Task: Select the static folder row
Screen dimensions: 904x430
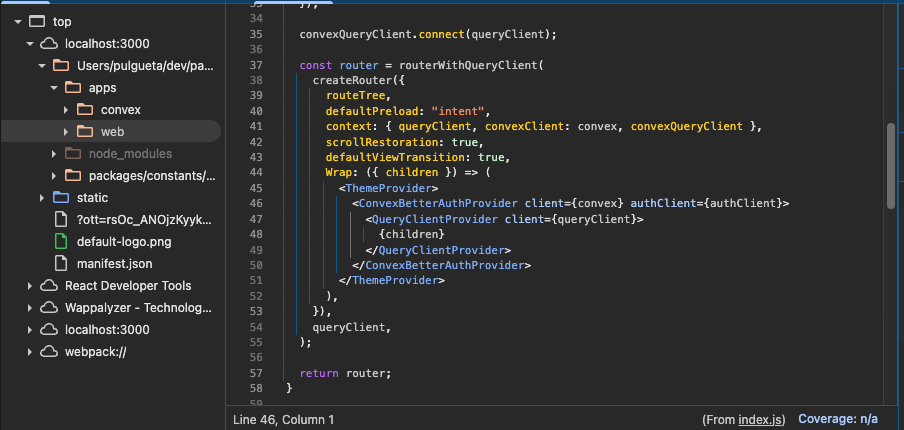Action: click(111, 198)
